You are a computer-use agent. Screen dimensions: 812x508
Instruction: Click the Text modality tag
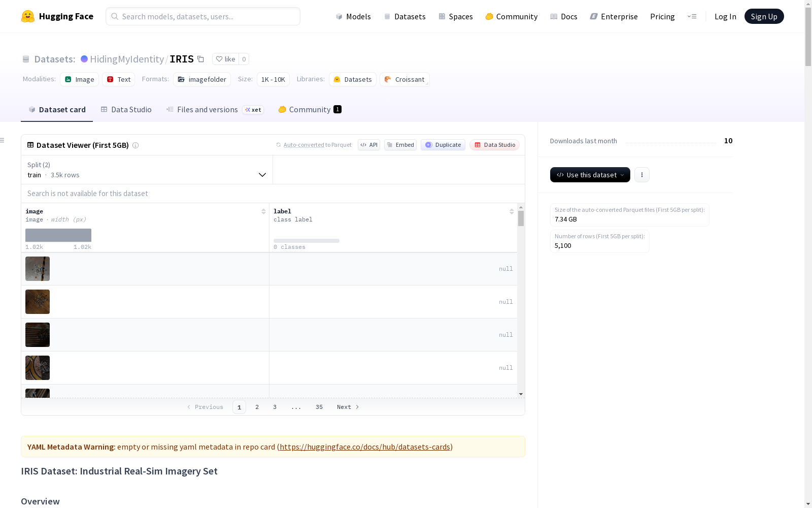point(119,79)
